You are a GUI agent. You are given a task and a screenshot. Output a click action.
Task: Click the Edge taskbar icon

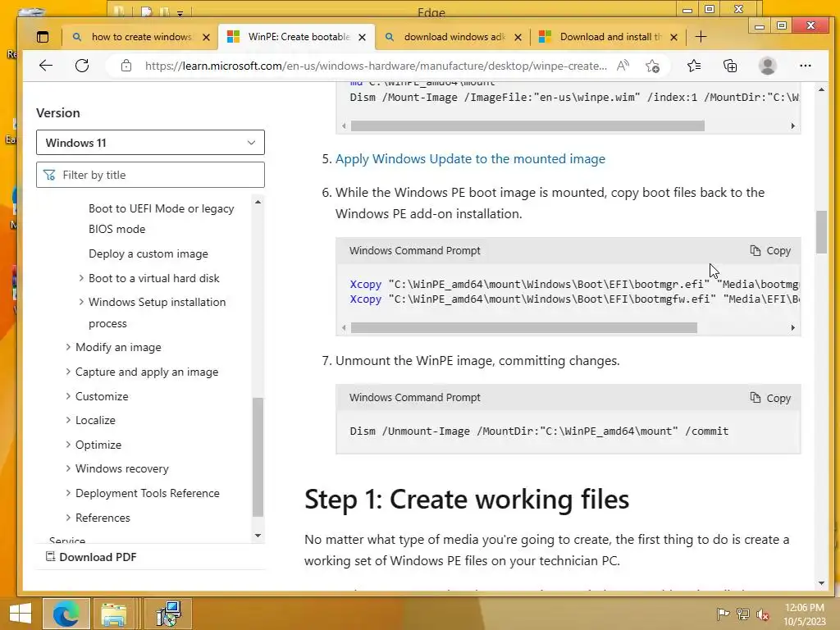pos(66,614)
